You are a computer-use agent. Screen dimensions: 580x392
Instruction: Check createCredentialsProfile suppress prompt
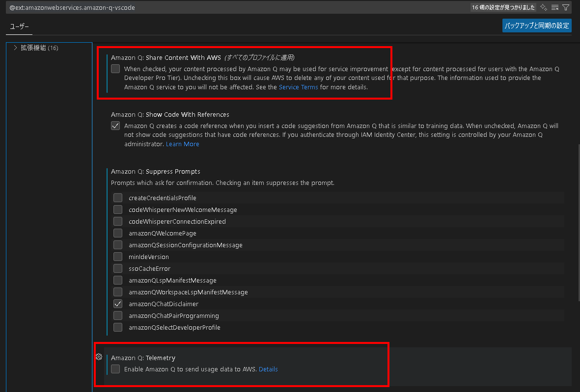click(x=118, y=198)
